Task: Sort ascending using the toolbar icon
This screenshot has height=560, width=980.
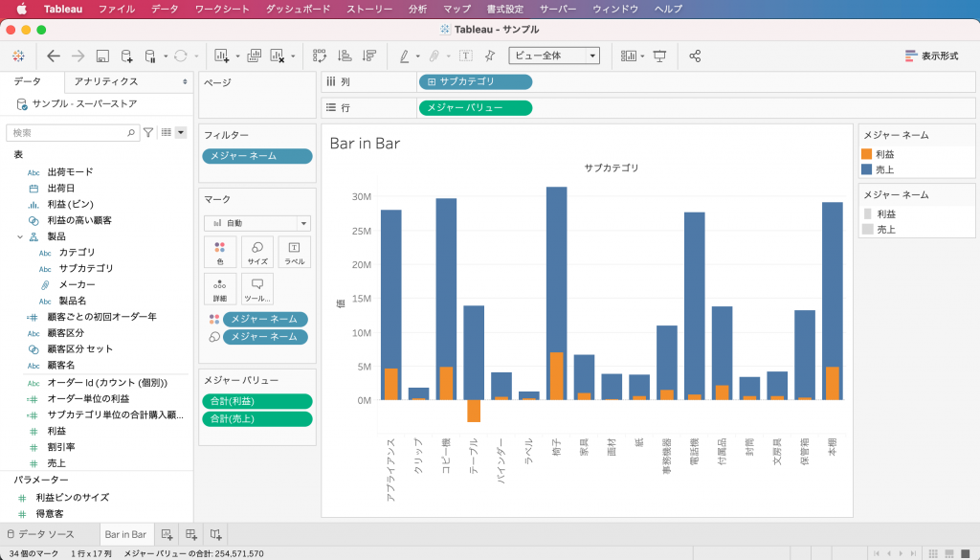Action: [x=345, y=56]
